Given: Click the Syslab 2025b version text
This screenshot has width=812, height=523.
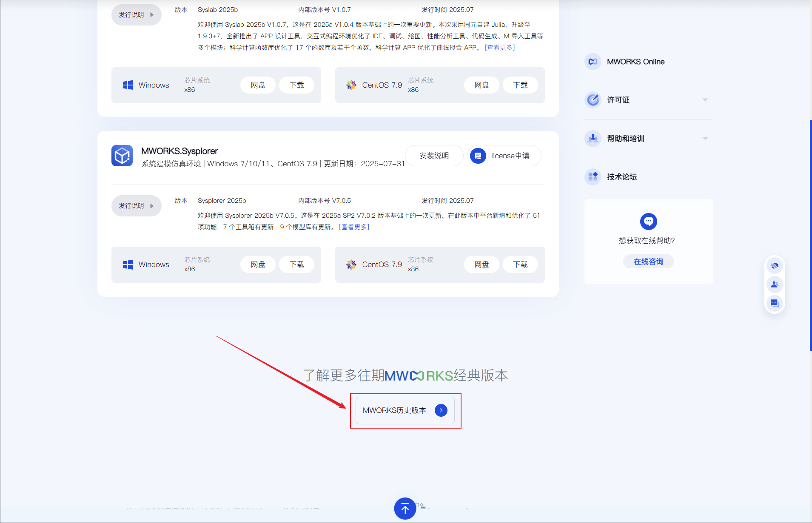Looking at the screenshot, I should 218,10.
